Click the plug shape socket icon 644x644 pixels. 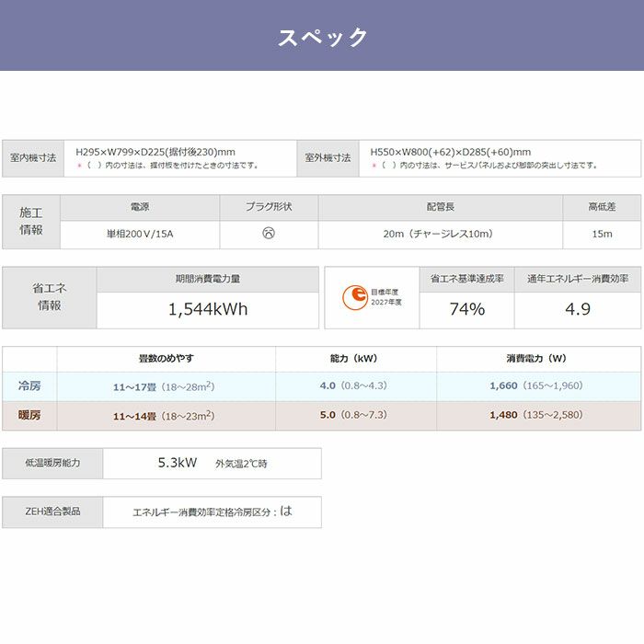(269, 234)
